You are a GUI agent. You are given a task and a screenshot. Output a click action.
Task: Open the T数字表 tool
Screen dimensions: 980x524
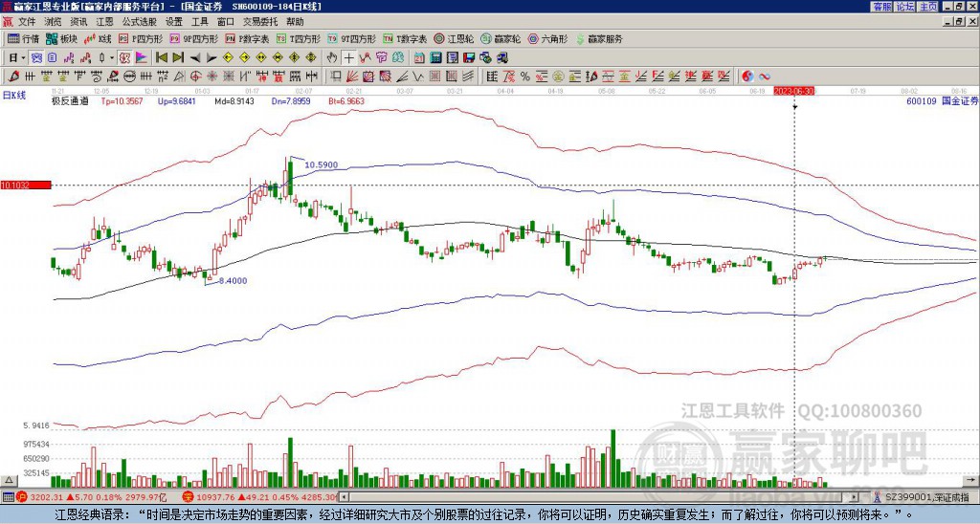pyautogui.click(x=406, y=38)
